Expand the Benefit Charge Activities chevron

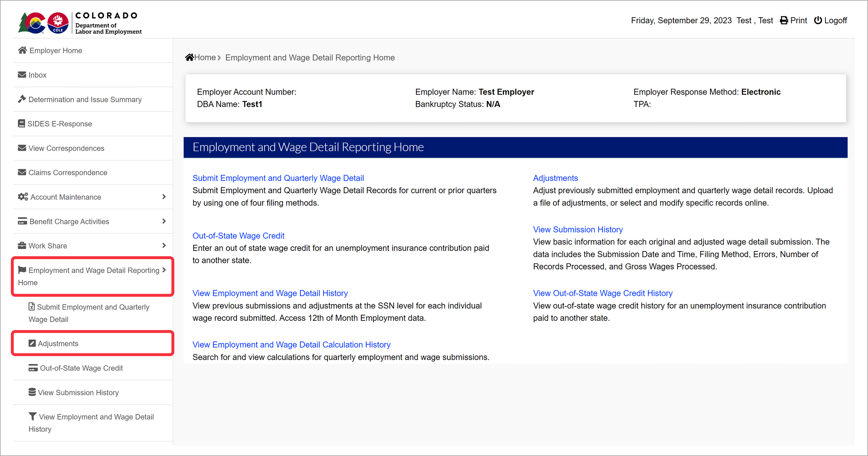(164, 221)
